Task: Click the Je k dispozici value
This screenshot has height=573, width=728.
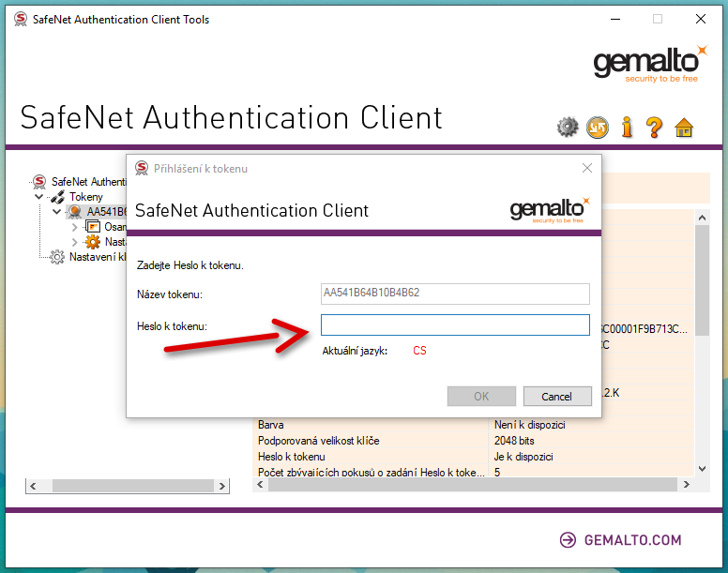Action: (x=523, y=457)
